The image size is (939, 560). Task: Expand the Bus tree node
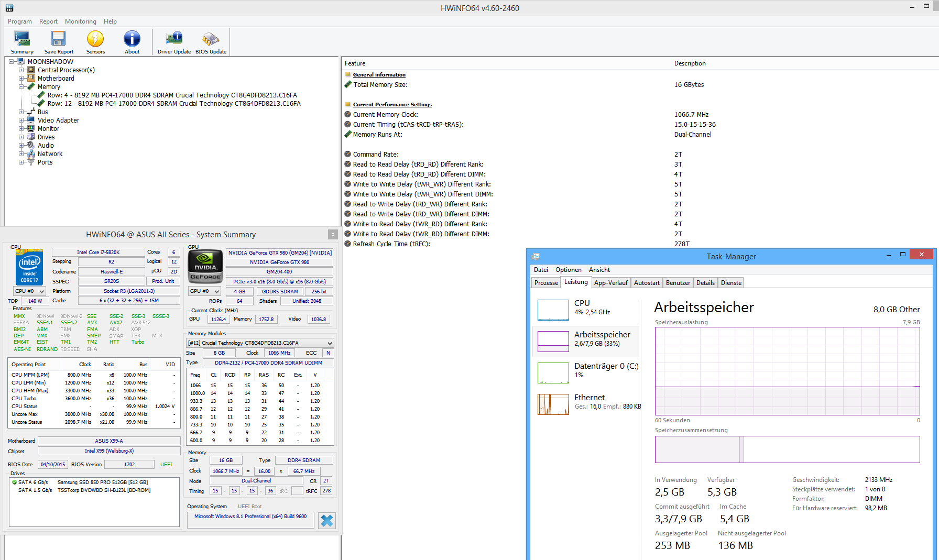point(21,112)
